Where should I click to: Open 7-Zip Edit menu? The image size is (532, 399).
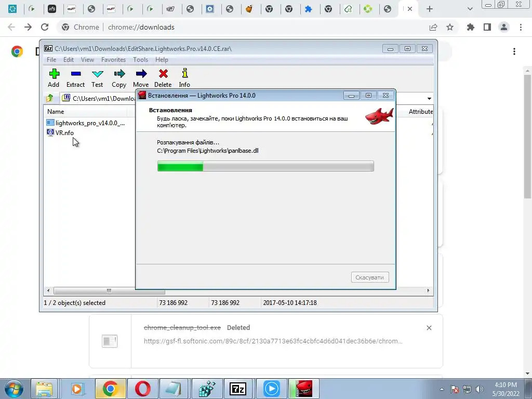click(68, 60)
